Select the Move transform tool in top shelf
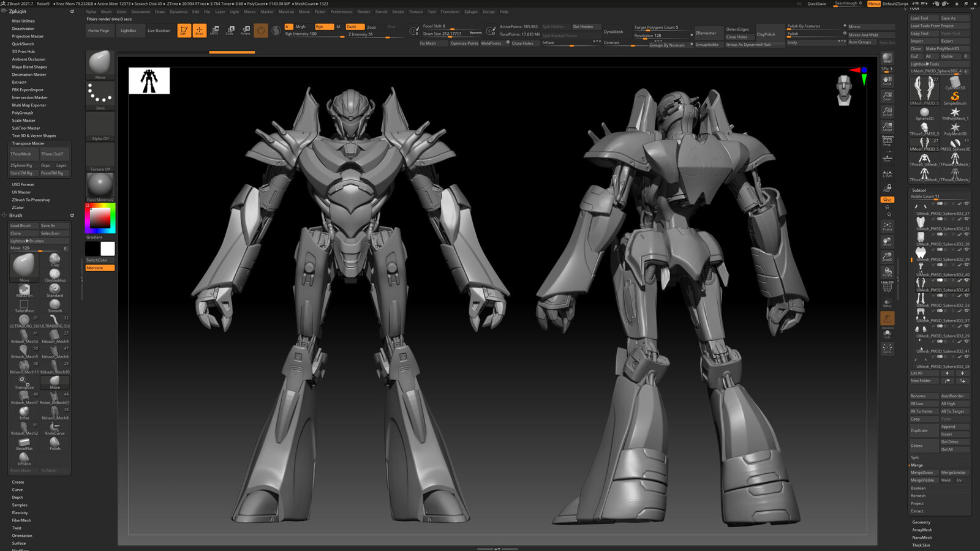Screen dimensions: 980x551 coord(214,30)
